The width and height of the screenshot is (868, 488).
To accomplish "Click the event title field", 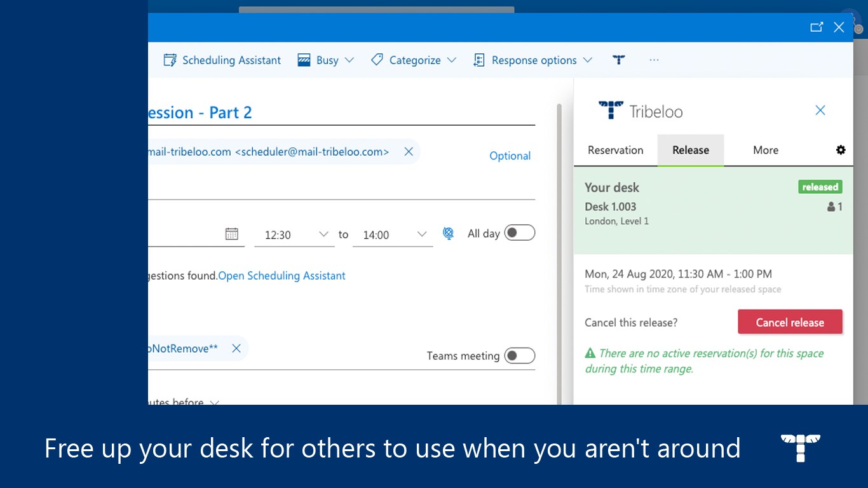I will [x=341, y=112].
